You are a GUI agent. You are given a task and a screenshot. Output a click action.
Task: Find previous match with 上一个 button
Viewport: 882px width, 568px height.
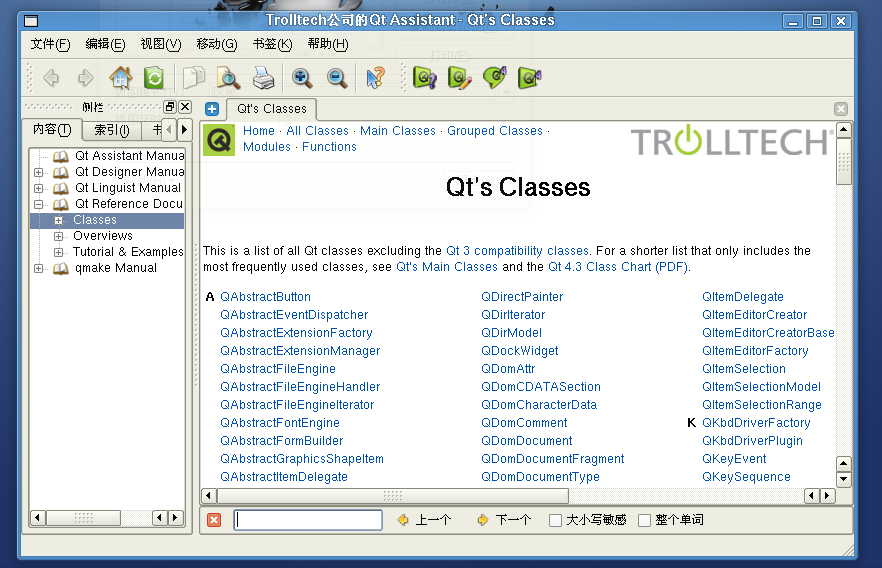(425, 520)
